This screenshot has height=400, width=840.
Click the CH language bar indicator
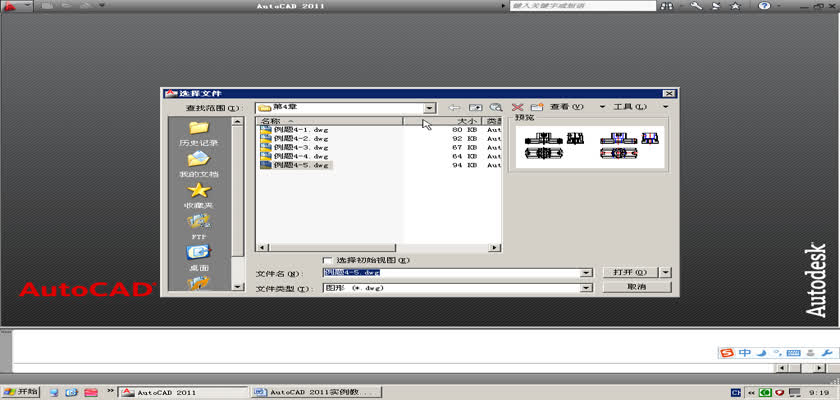[736, 393]
